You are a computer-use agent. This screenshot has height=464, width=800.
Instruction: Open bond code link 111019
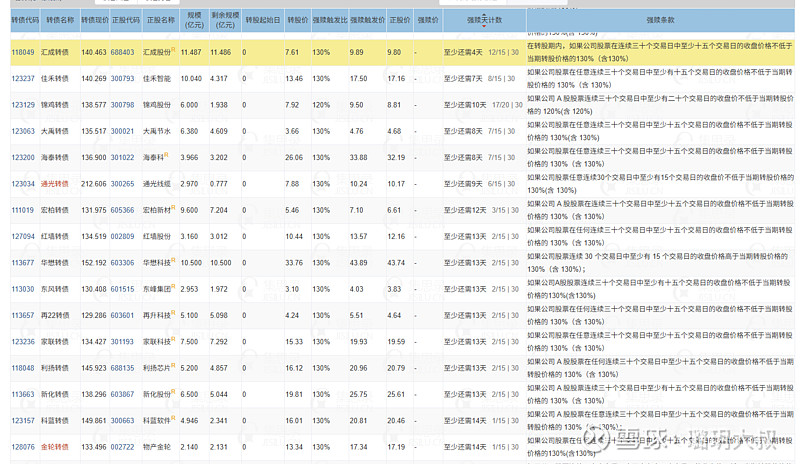coord(23,210)
